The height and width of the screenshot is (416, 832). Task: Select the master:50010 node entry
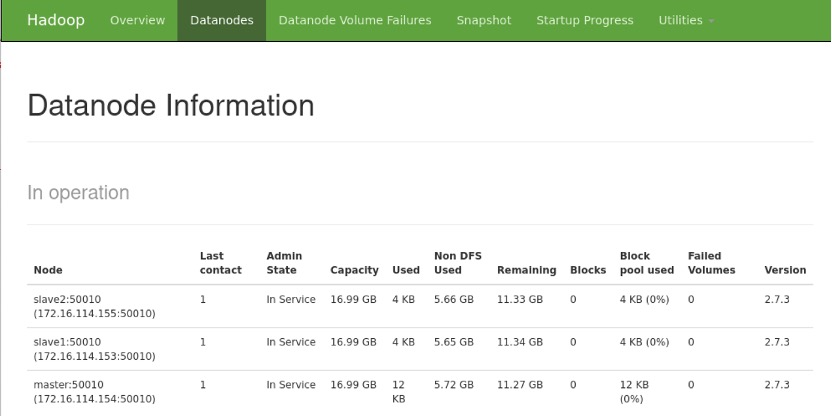pyautogui.click(x=69, y=385)
